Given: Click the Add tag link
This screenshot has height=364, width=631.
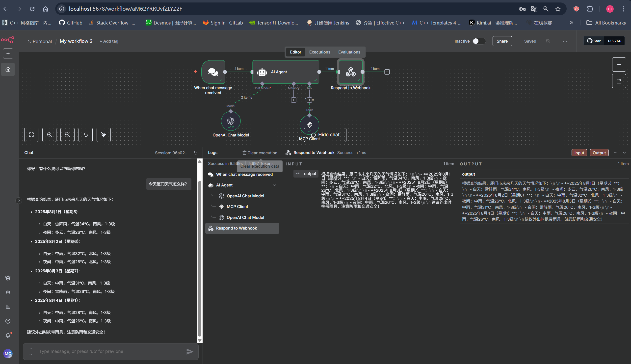Looking at the screenshot, I should pyautogui.click(x=109, y=41).
